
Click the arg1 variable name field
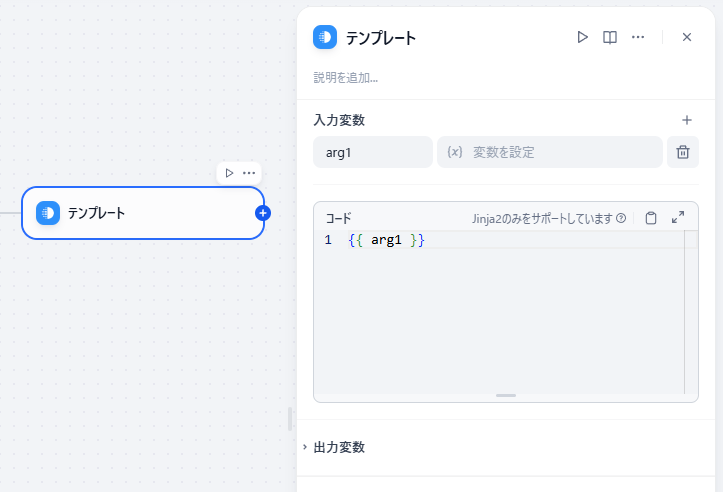[373, 152]
